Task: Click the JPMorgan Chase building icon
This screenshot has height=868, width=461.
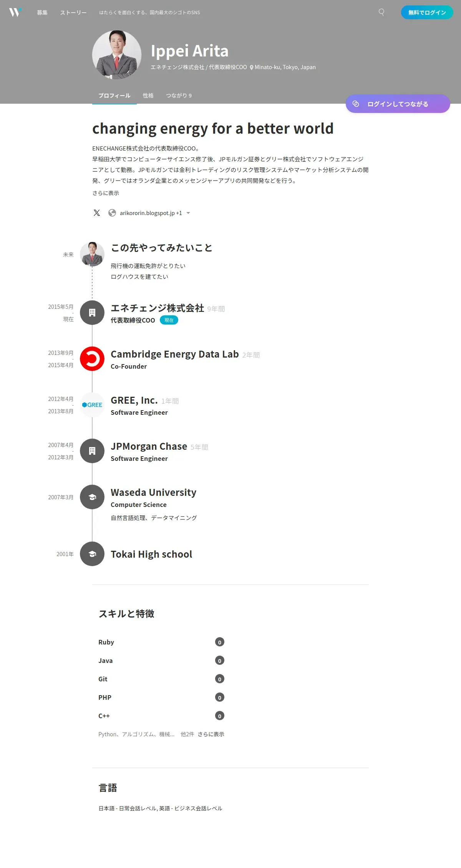Action: 92,451
